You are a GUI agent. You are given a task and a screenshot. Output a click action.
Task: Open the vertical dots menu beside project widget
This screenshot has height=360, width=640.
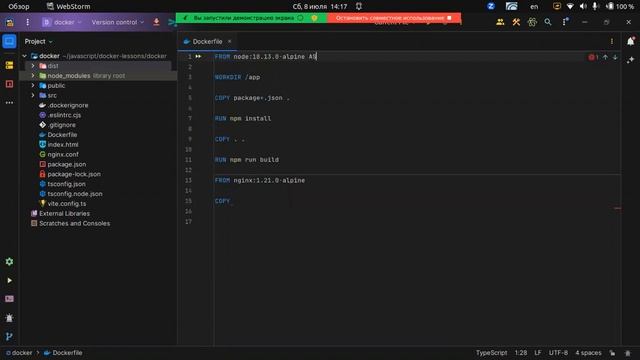[27, 22]
